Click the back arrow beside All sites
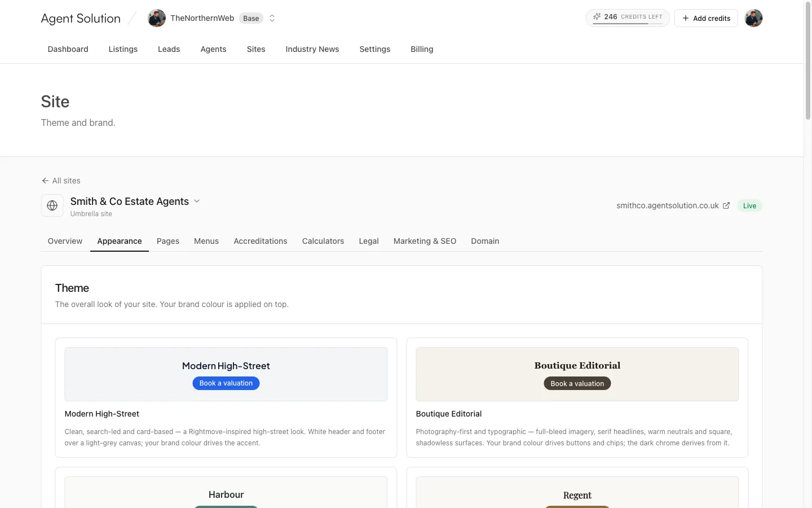The image size is (812, 508). 45,181
